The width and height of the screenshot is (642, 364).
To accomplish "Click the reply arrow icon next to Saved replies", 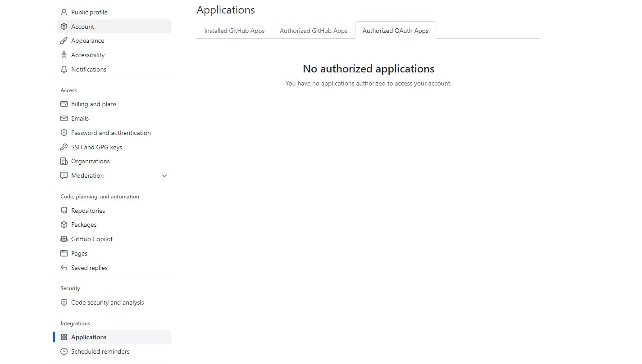I will (64, 267).
